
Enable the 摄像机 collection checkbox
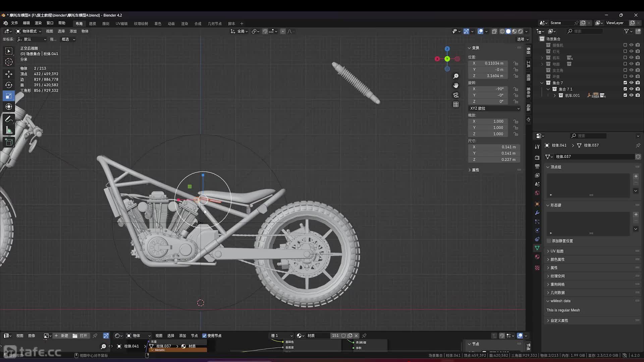(x=625, y=45)
